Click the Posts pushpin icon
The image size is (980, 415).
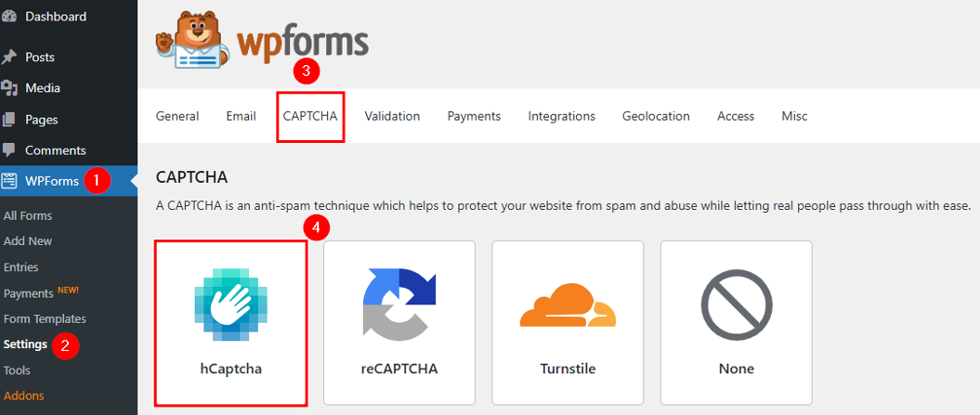[9, 57]
